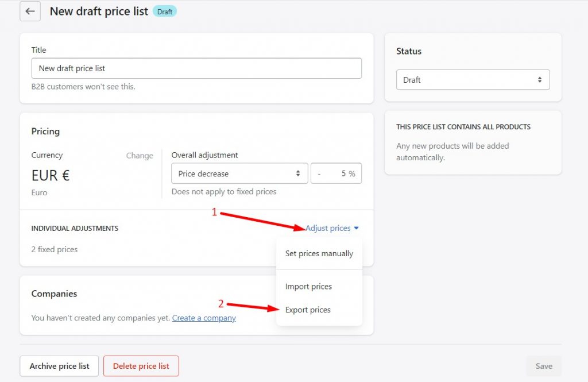The width and height of the screenshot is (588, 382).
Task: Click the back arrow to leave price list
Action: [30, 11]
